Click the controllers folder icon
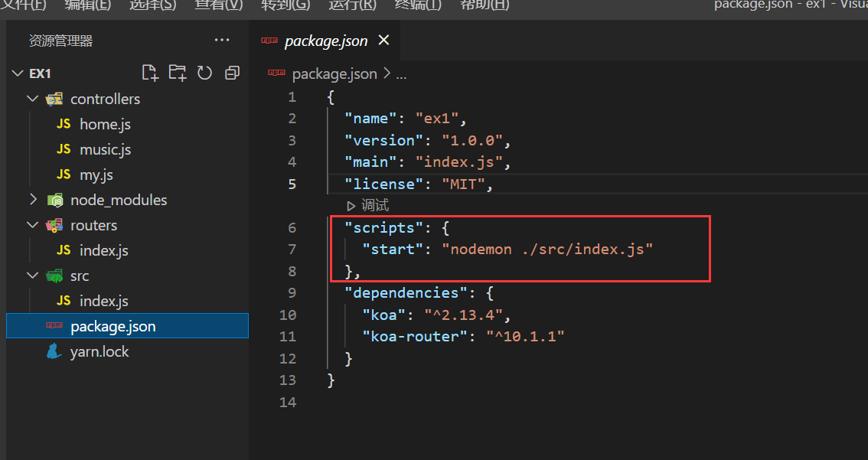The width and height of the screenshot is (868, 460). coord(54,99)
